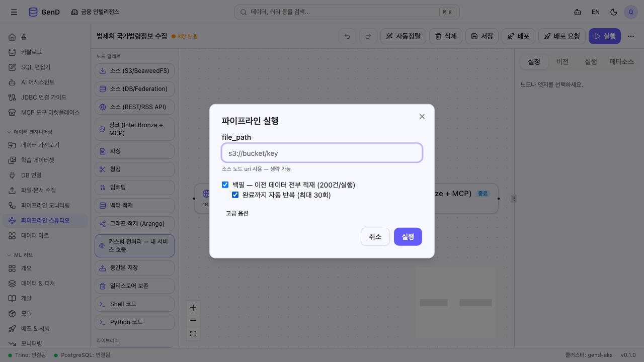Click 배포 요청 toolbar button
The image size is (644, 362).
(562, 36)
